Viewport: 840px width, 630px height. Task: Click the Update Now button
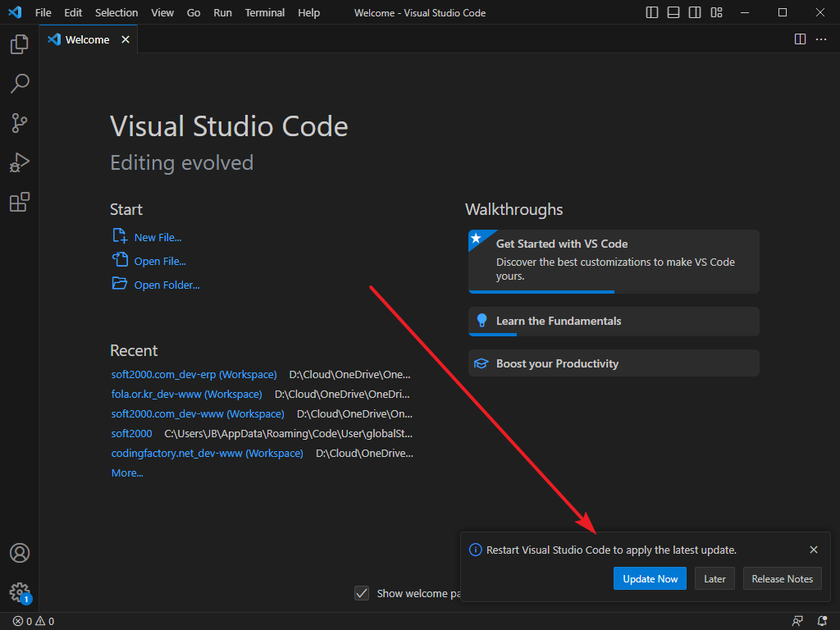[x=650, y=578]
